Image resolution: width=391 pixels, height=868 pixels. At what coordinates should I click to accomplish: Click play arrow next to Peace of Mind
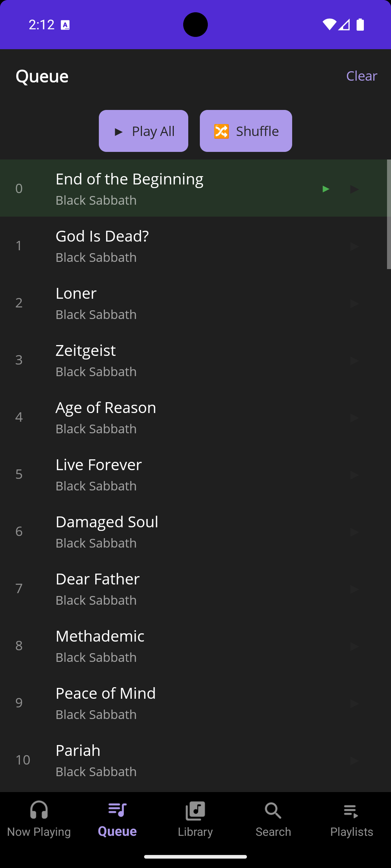tap(354, 703)
